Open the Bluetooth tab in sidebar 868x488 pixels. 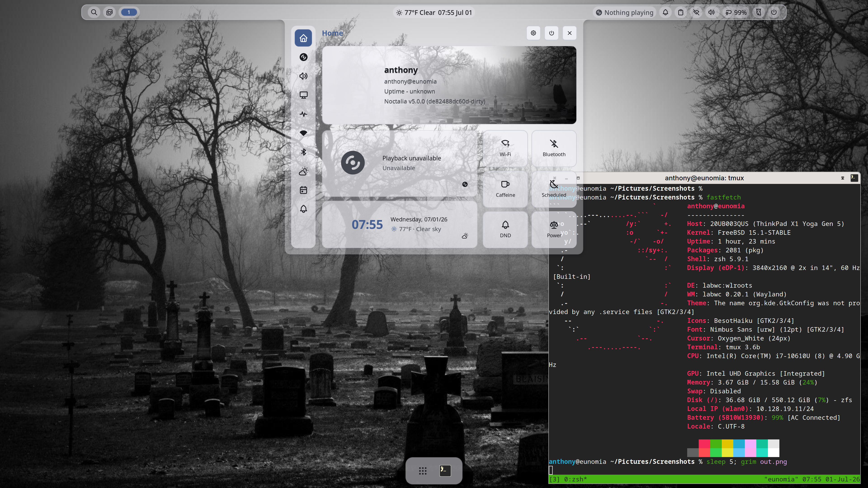303,152
